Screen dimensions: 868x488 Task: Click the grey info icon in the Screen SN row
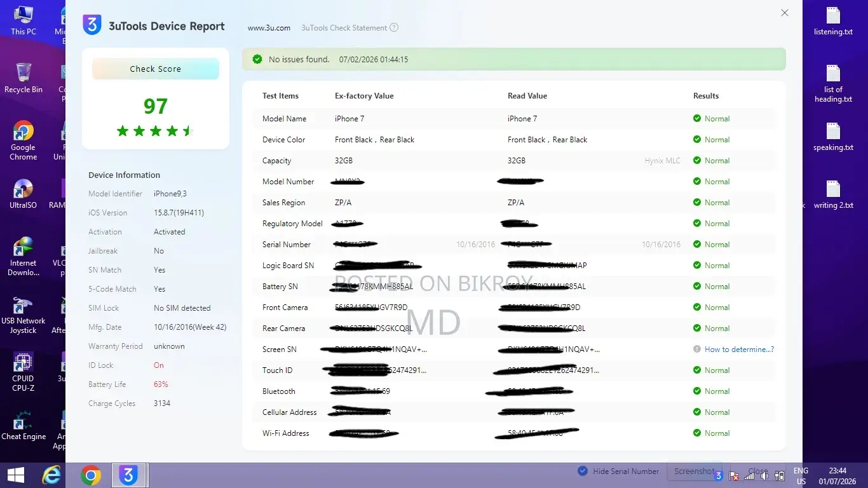pos(697,349)
